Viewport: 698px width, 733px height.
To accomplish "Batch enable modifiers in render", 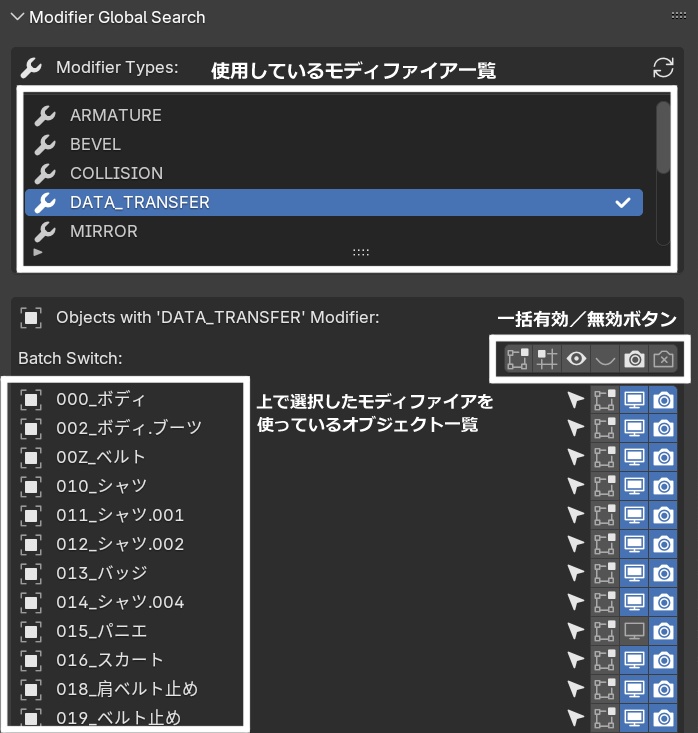I will [634, 359].
